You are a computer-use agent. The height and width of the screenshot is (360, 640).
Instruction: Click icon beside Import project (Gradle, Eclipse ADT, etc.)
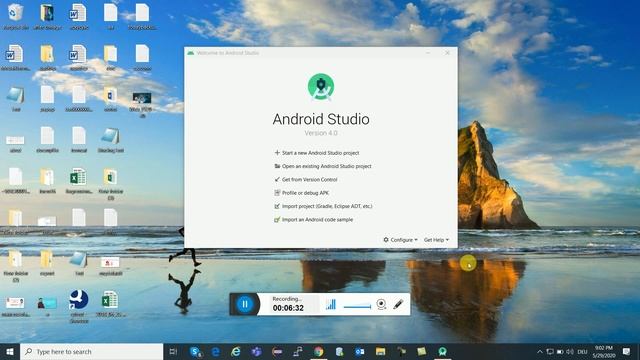[x=277, y=206]
